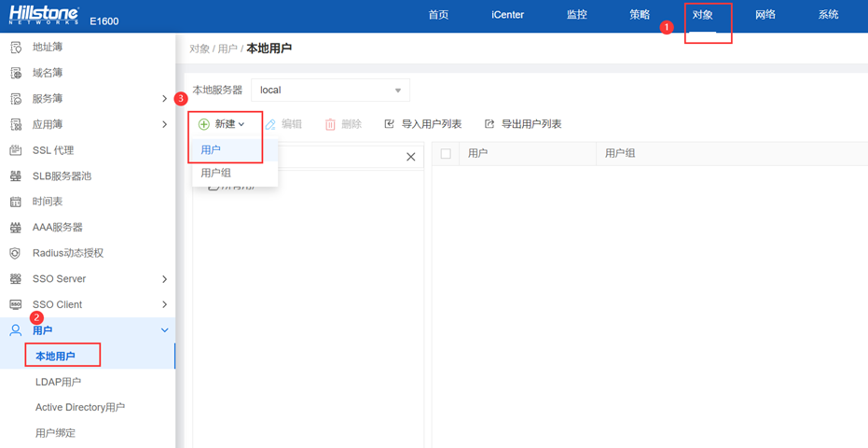Click the 导入用户列表 import icon

[389, 124]
